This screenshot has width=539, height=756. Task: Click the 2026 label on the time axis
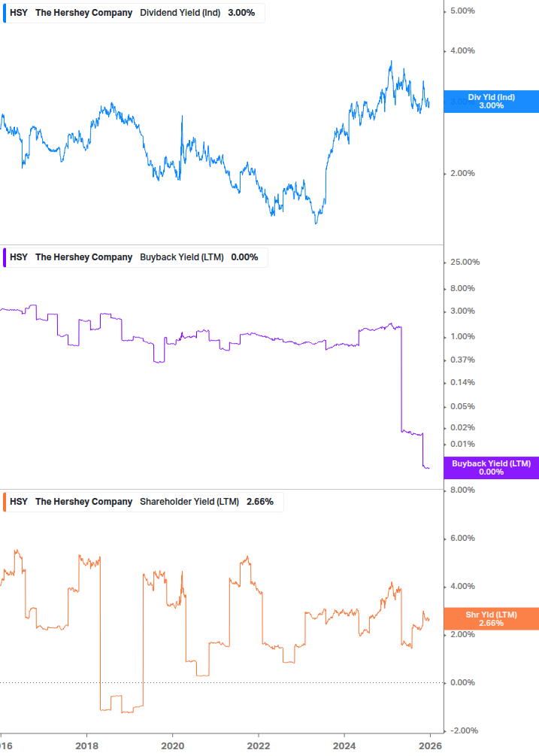[430, 746]
